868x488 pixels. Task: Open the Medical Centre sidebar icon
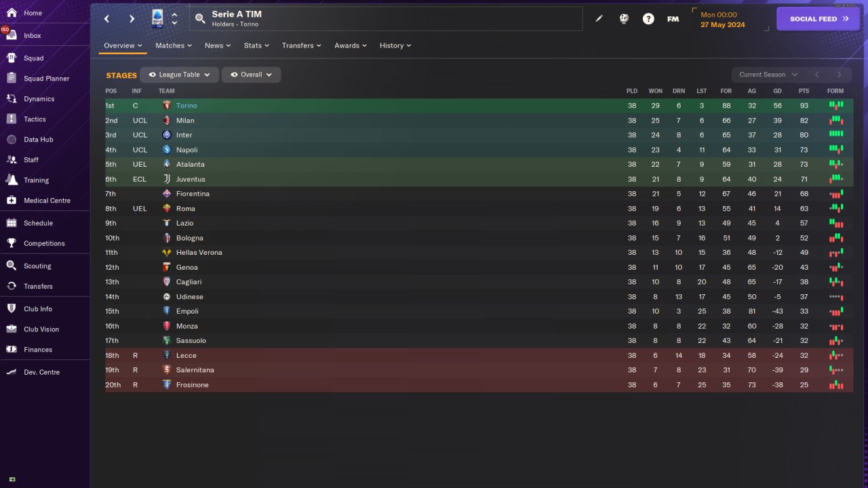(11, 201)
